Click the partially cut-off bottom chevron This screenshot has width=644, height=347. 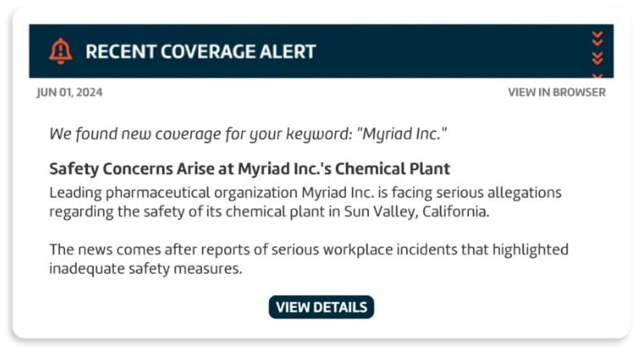tap(598, 74)
